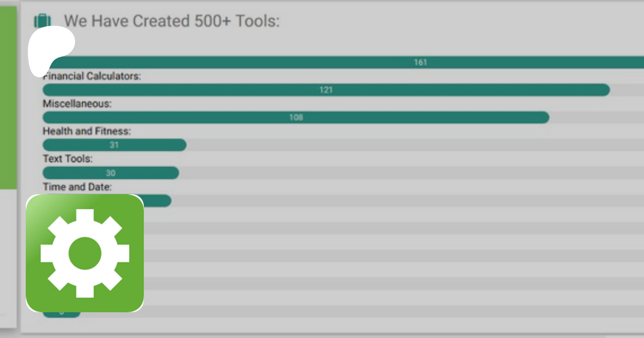Click the Financial Calculators label

point(92,76)
